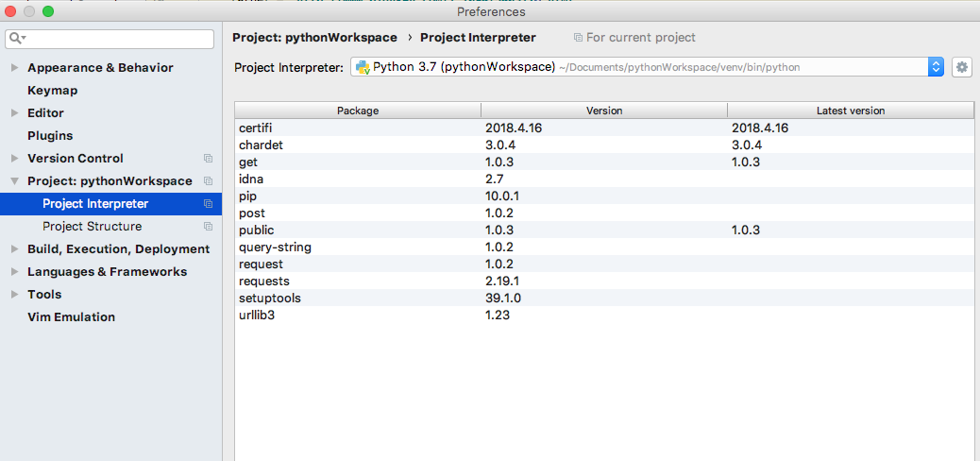Click the copy icon beside Project Structure
This screenshot has height=461, width=980.
point(208,227)
